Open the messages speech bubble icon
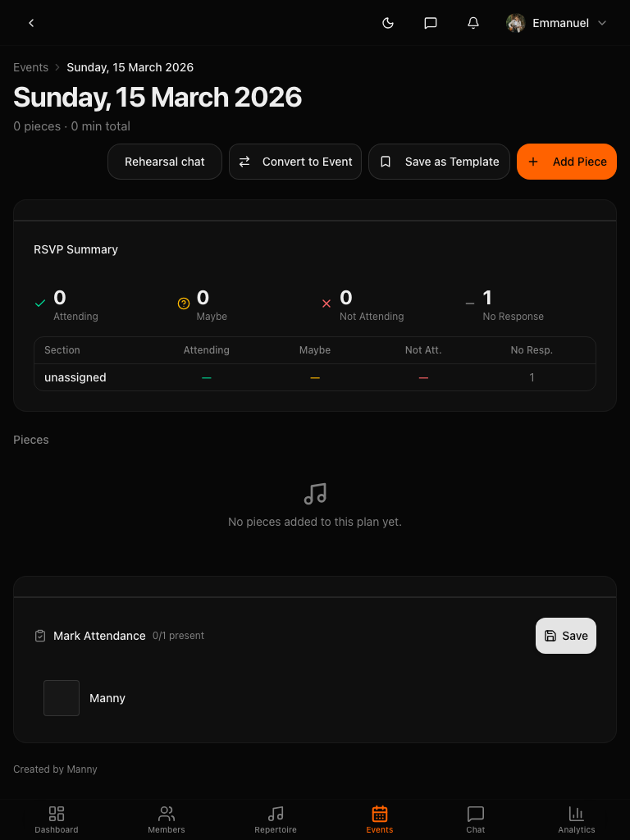This screenshot has width=630, height=840. click(431, 23)
